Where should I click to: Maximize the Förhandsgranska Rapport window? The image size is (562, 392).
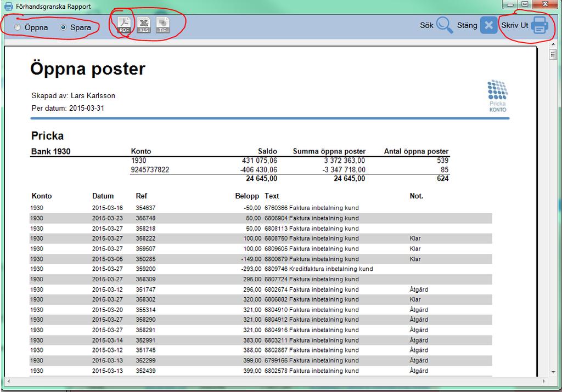click(x=525, y=4)
